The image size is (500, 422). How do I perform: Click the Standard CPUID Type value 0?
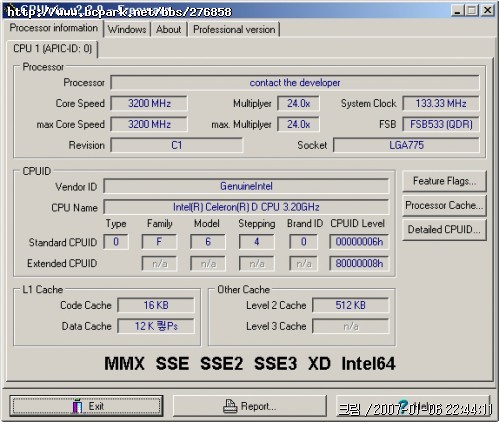pos(116,242)
